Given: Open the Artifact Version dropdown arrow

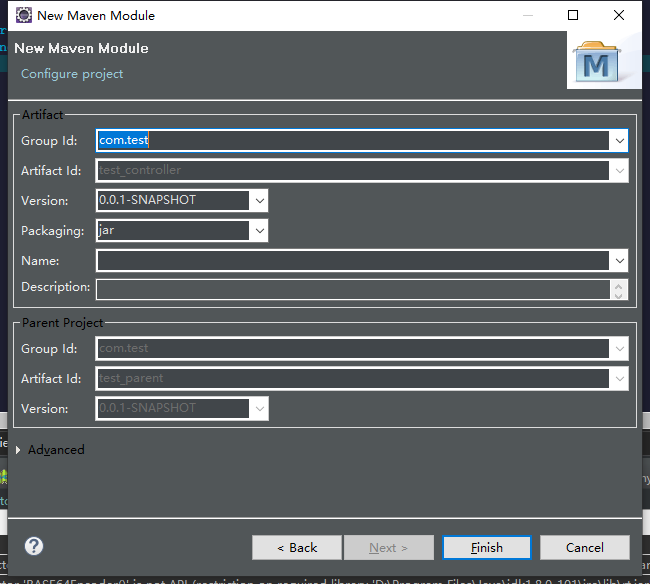Looking at the screenshot, I should [260, 201].
